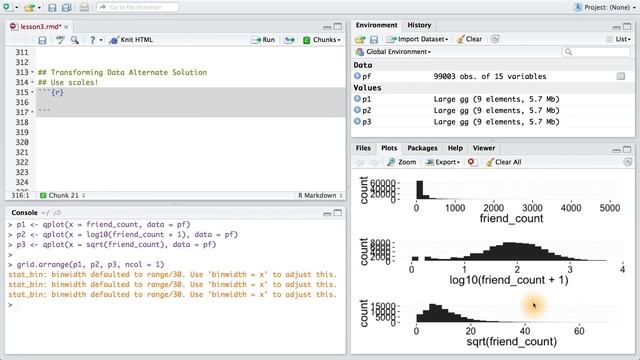Focus the Go to file/function field
This screenshot has height=360, width=640.
coord(138,7)
